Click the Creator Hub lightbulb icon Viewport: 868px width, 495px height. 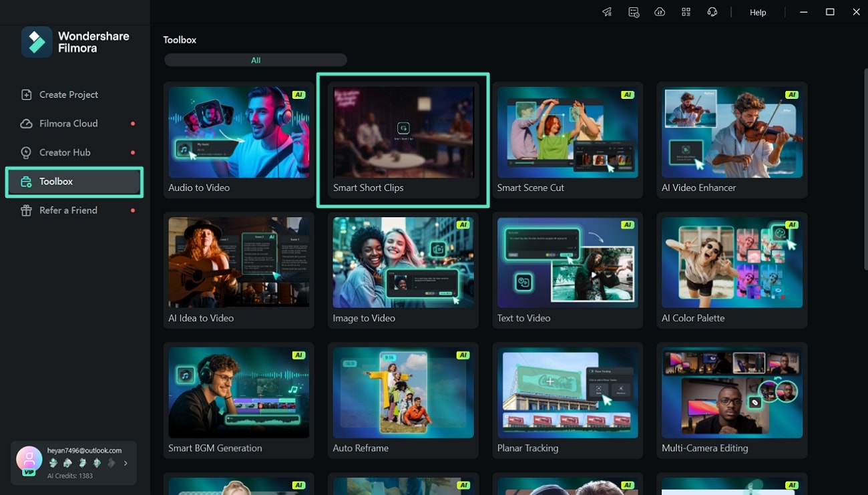(x=26, y=153)
